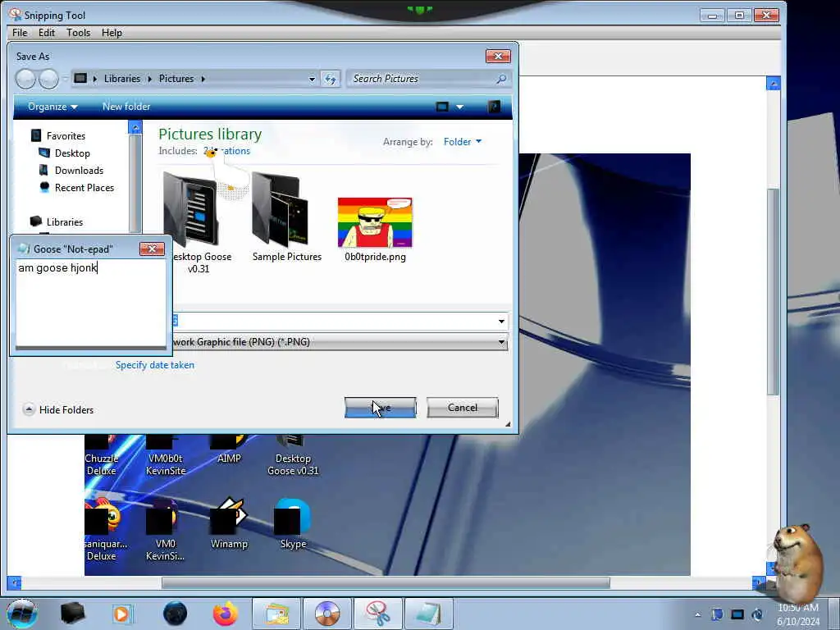This screenshot has height=630, width=840.
Task: Open the file name dropdown arrow
Action: click(x=501, y=322)
